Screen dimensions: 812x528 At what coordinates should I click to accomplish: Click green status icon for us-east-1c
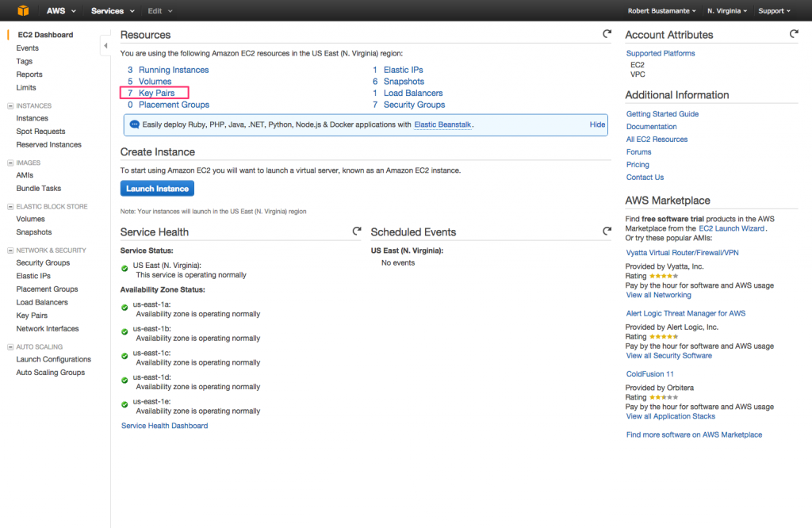[x=124, y=356]
